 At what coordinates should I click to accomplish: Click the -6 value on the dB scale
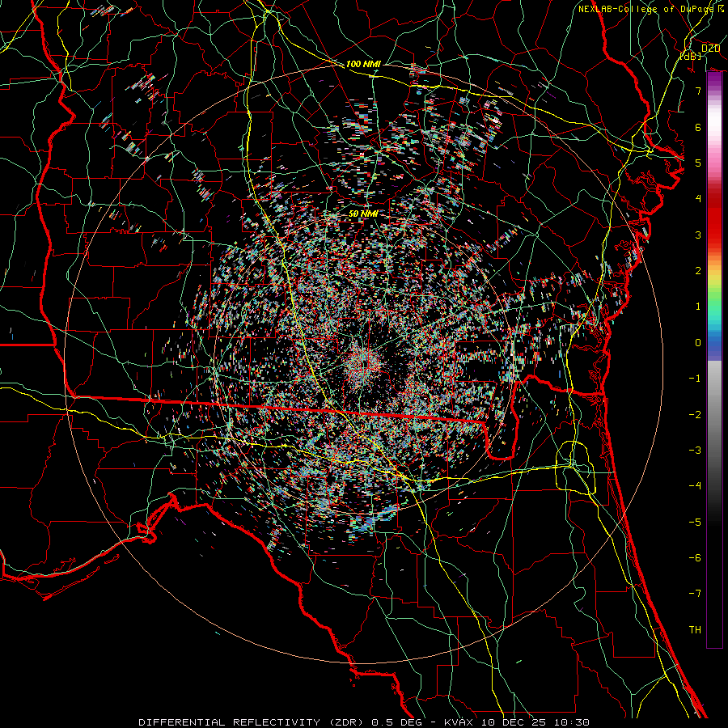(695, 558)
